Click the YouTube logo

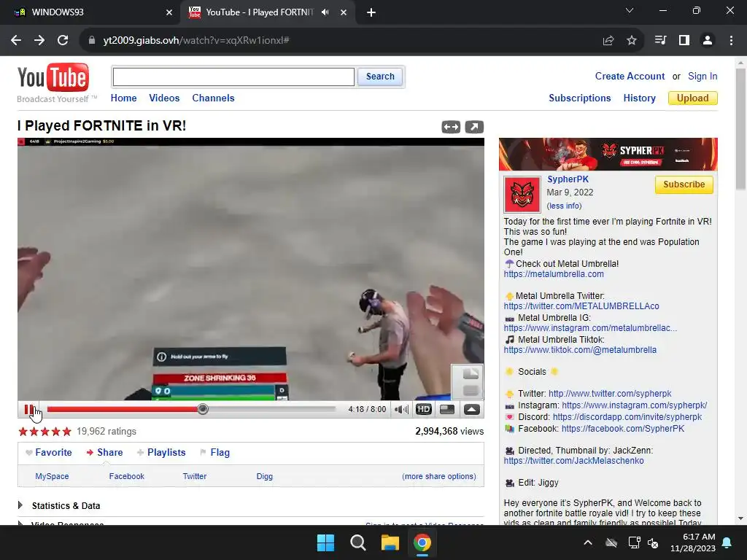[53, 77]
